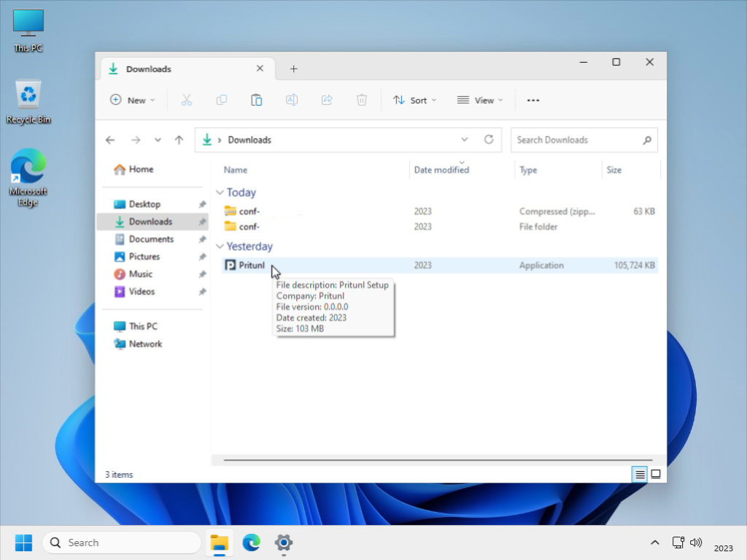Select Documents in the navigation pane
This screenshot has height=560, width=747.
click(x=151, y=239)
